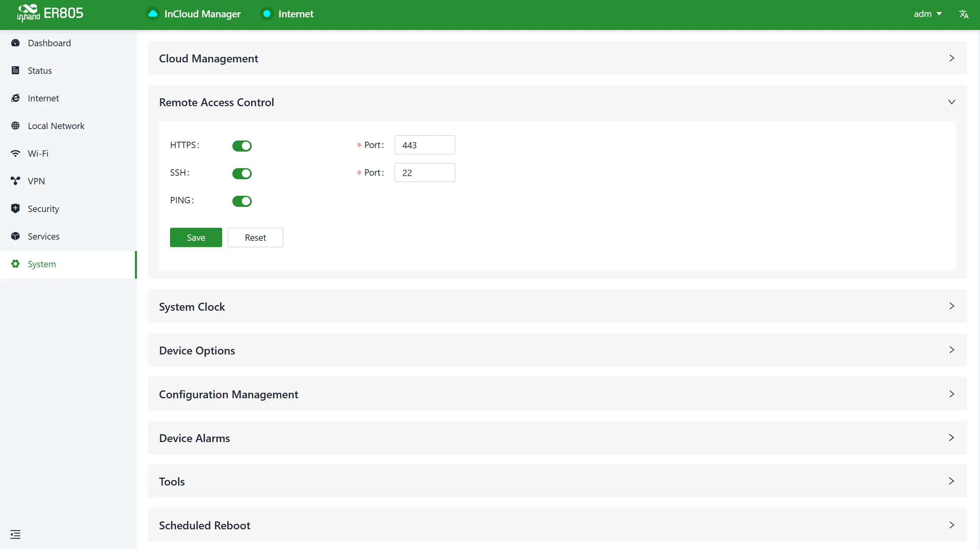Click the VPN nodes icon
The height and width of the screenshot is (553, 980).
(x=15, y=181)
